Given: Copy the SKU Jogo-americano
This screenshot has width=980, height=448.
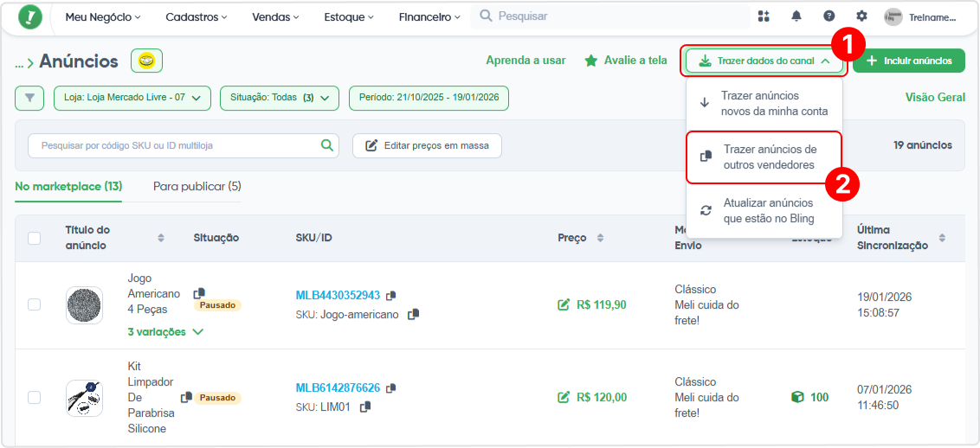Looking at the screenshot, I should click(413, 315).
